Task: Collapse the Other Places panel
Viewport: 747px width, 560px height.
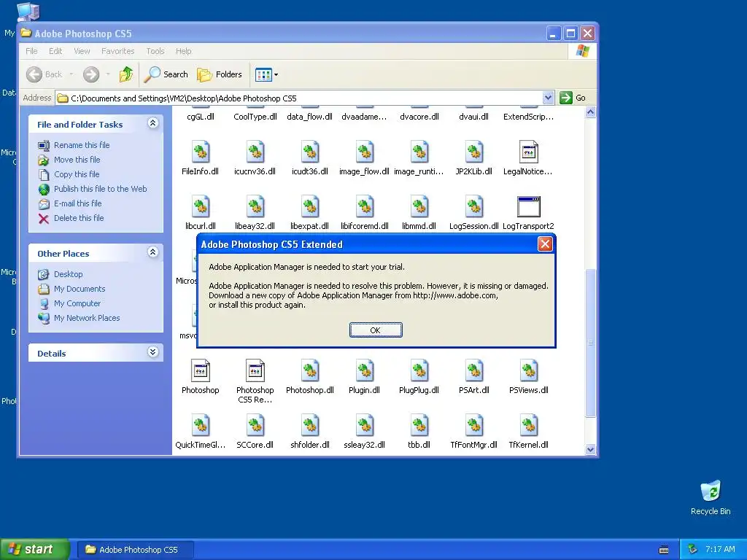Action: [x=153, y=252]
